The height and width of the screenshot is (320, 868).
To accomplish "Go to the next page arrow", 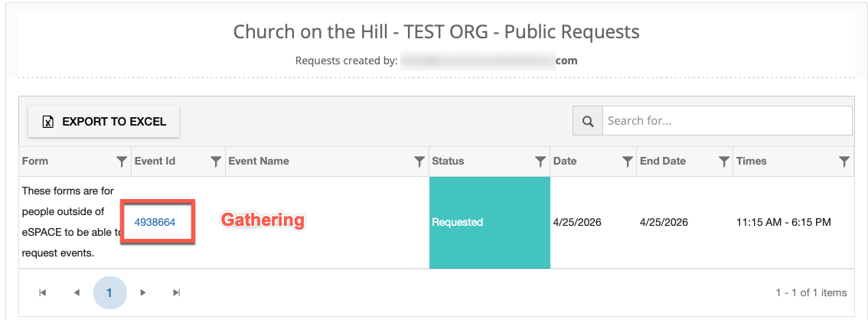I will [143, 292].
